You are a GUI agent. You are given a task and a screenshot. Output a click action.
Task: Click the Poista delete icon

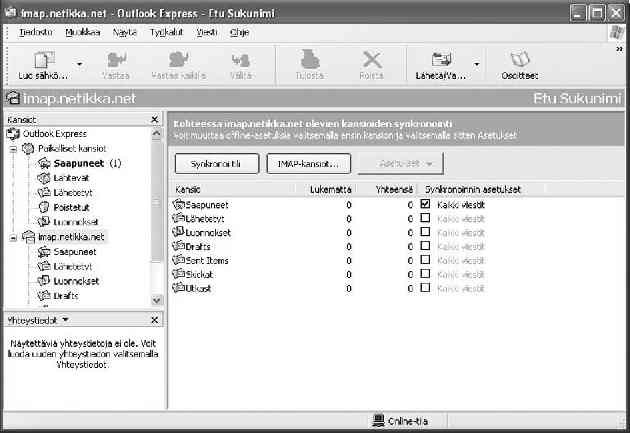point(372,60)
